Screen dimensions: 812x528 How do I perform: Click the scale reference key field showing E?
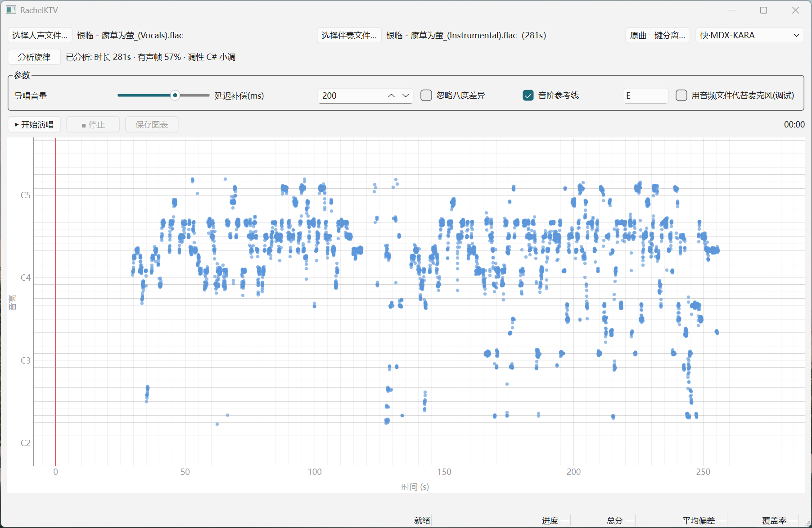(645, 96)
